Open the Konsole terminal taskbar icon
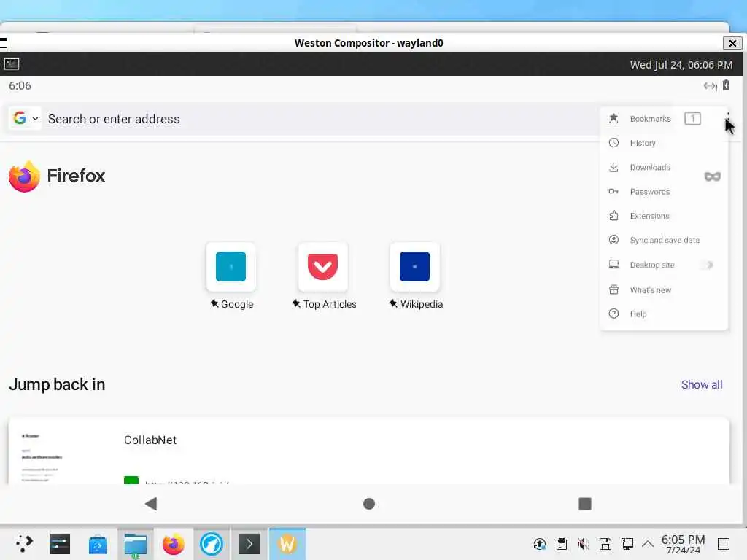The height and width of the screenshot is (560, 747). [x=249, y=544]
